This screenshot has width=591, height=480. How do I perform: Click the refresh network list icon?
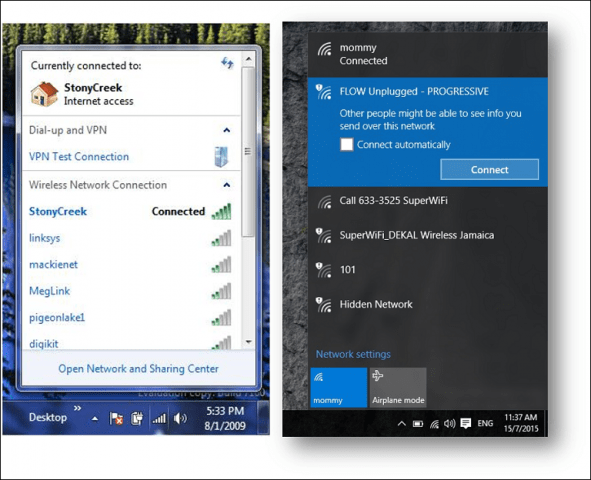pyautogui.click(x=227, y=63)
